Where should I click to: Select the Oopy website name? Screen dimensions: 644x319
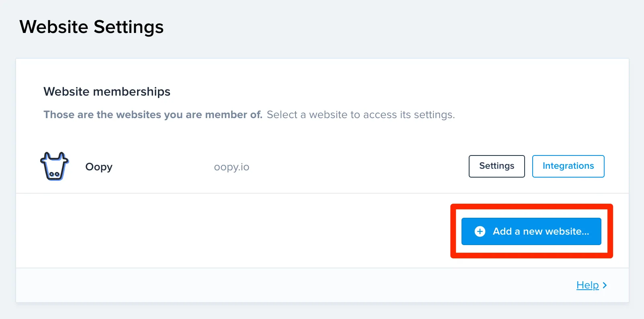99,167
